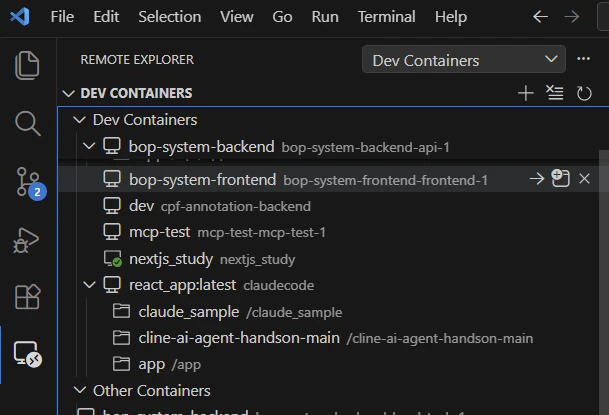Click the claude_sample folder icon

pyautogui.click(x=122, y=311)
